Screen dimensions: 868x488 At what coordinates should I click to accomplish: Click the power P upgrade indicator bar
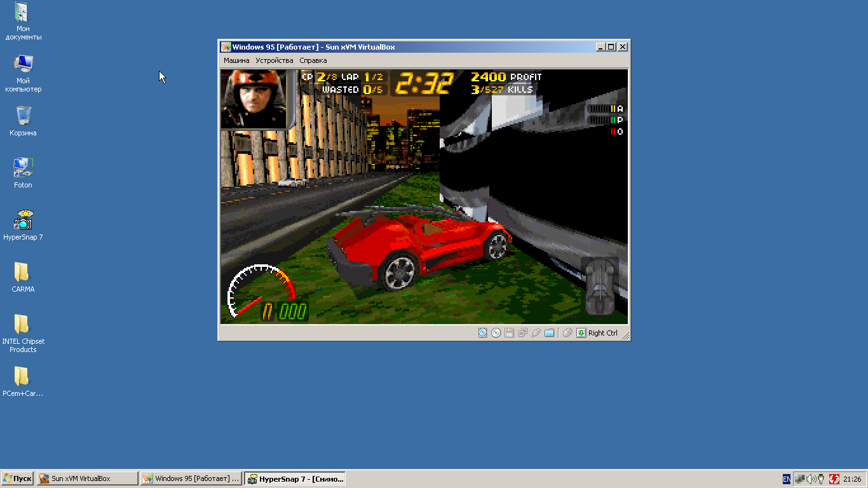(606, 120)
